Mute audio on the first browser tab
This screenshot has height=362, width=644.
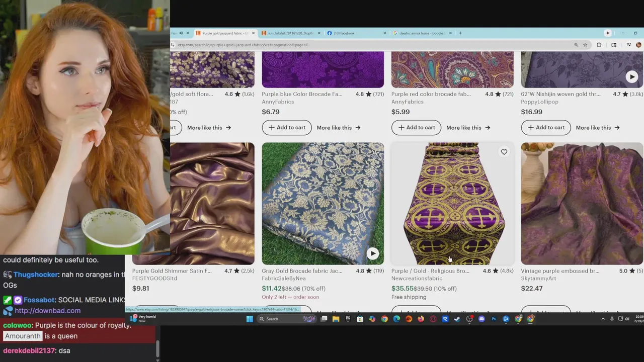(x=181, y=33)
